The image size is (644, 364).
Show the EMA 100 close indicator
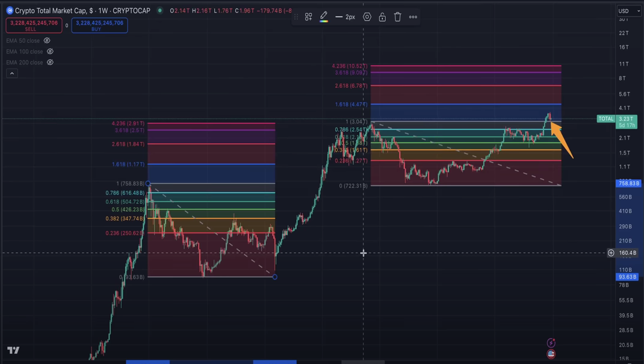(50, 52)
